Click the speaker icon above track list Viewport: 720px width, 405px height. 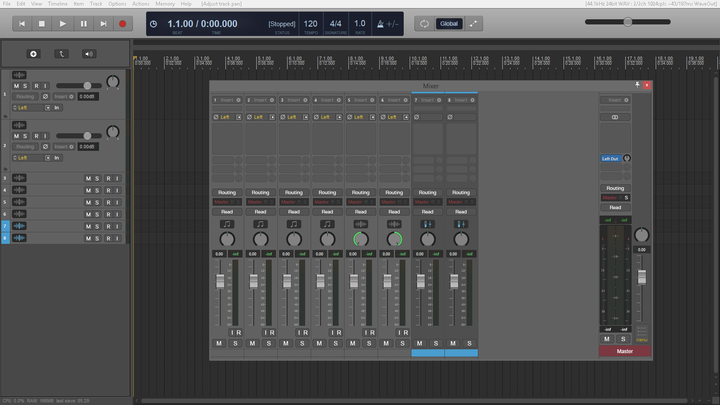click(89, 54)
